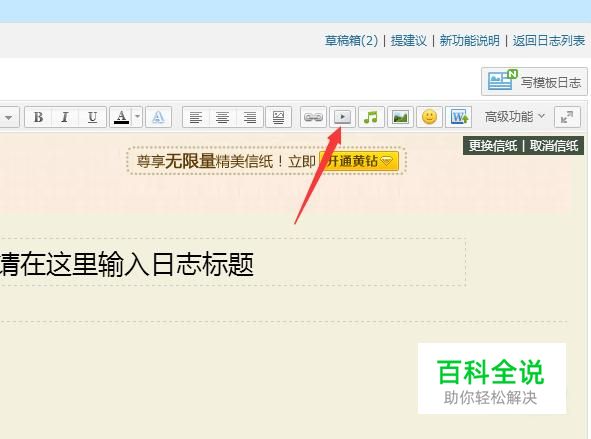
Task: Expand the 高级功能 dropdown
Action: (x=514, y=117)
